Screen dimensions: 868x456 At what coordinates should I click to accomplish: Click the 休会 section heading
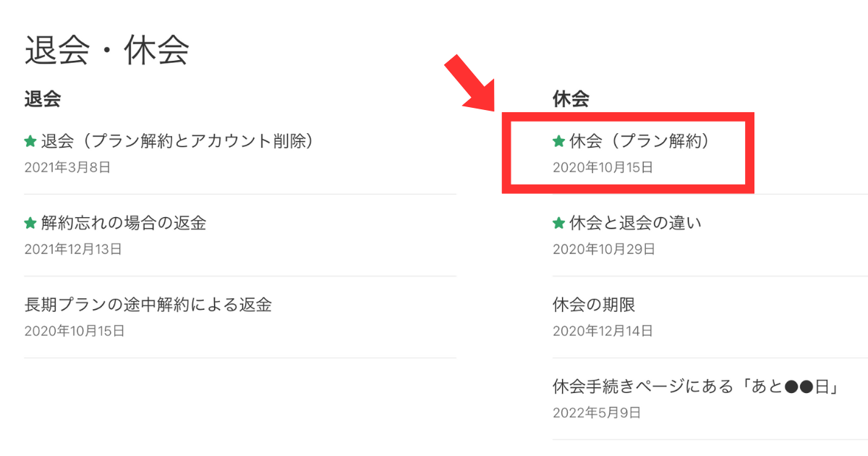(571, 99)
